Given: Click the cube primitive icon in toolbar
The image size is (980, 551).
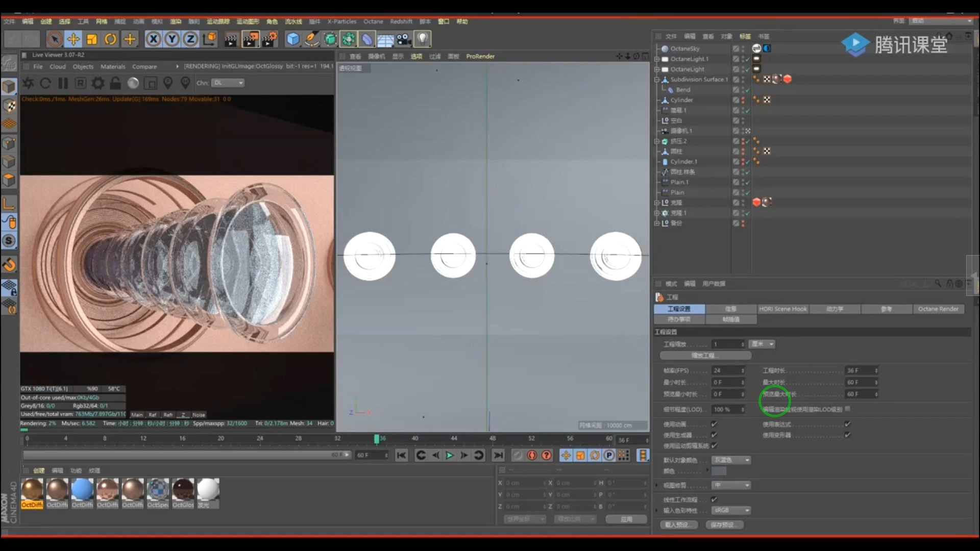Looking at the screenshot, I should (293, 39).
